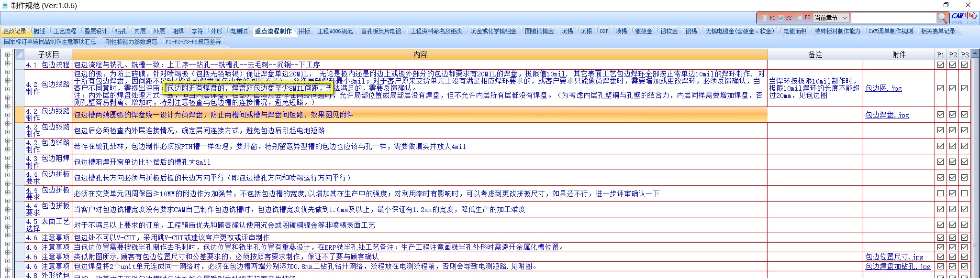
Task: Click the app icon beside 制作规范 title
Action: pyautogui.click(x=5, y=5)
